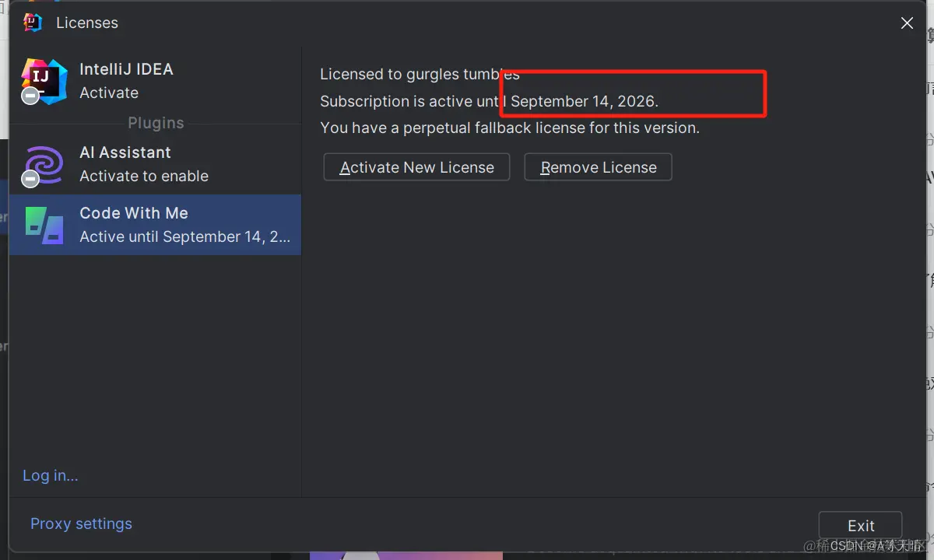Click the IntelliJ logo in Licenses title bar
Screen dimensions: 934x560
coord(33,23)
